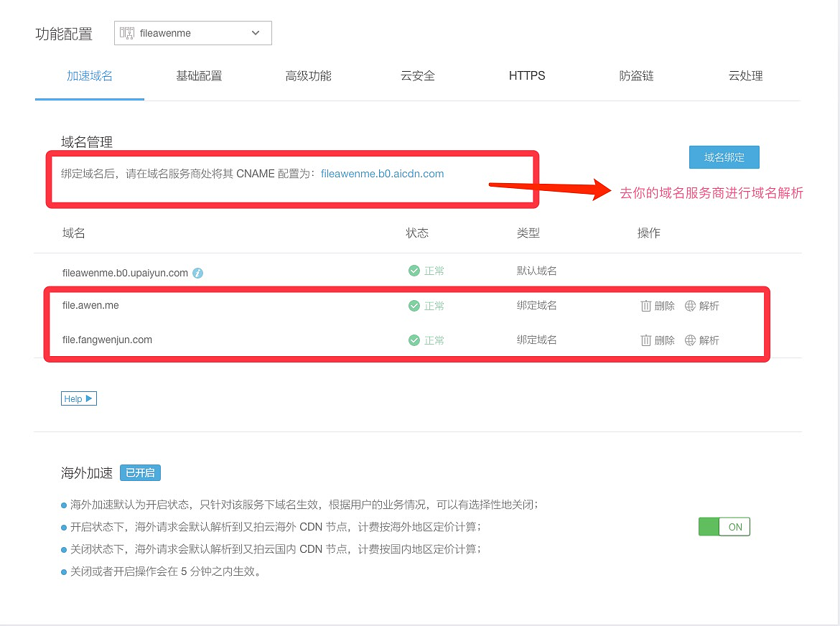Switch to the 基础配置 tab
The image size is (840, 626).
click(x=199, y=76)
